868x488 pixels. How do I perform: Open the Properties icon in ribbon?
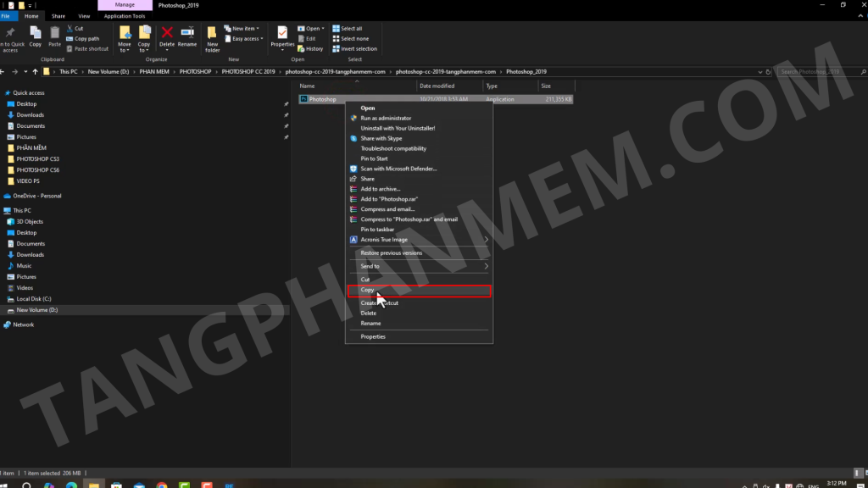click(x=282, y=34)
